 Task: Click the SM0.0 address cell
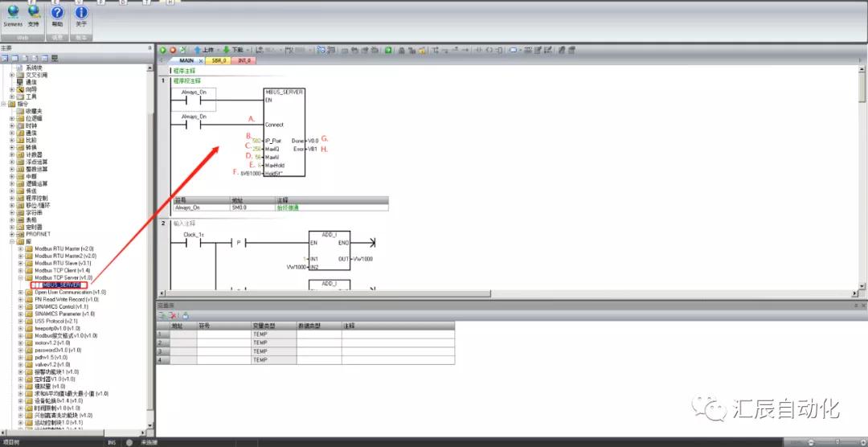point(252,207)
